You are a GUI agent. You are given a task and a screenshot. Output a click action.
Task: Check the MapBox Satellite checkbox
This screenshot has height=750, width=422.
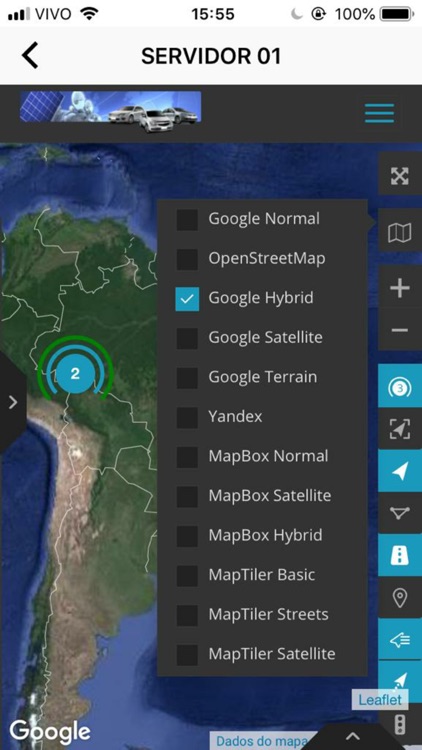pos(187,496)
